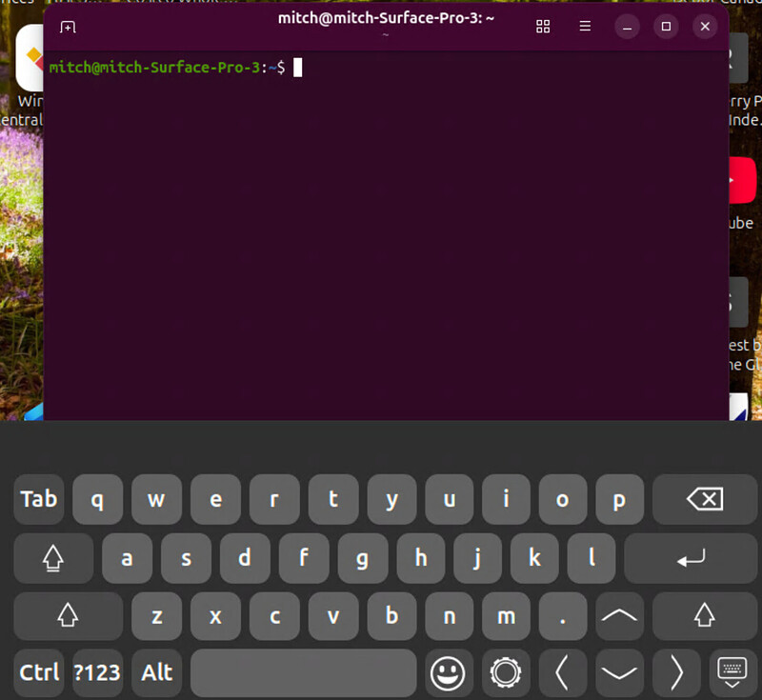Tap the k key
The image size is (762, 700).
534,558
